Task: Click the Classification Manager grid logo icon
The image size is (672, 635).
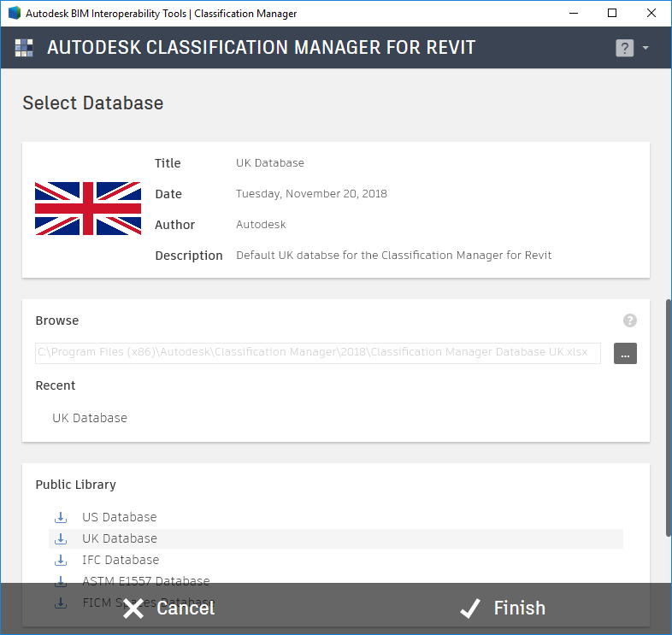Action: (24, 48)
